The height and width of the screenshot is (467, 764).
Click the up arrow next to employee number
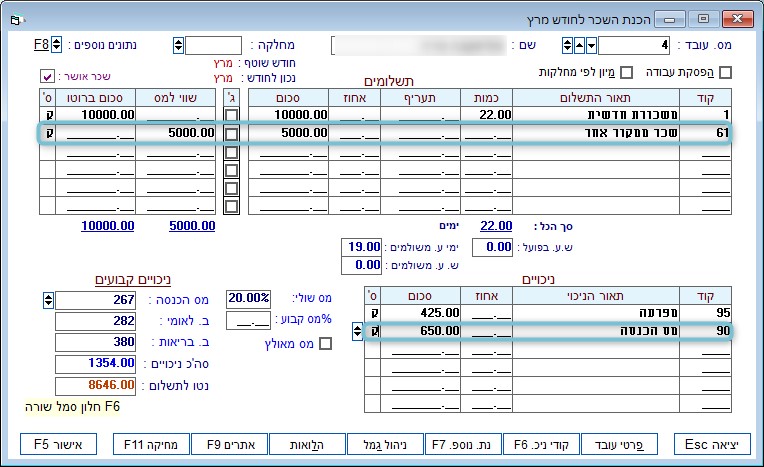(579, 45)
